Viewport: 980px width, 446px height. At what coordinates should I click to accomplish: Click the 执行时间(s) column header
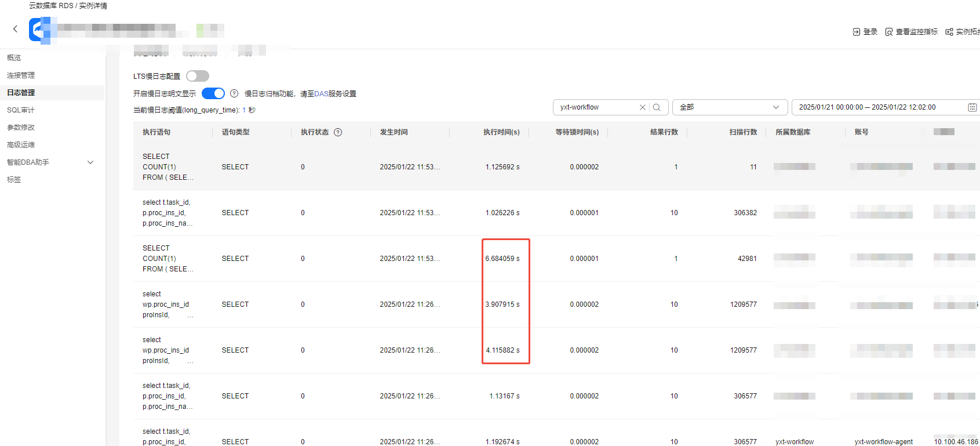click(501, 132)
